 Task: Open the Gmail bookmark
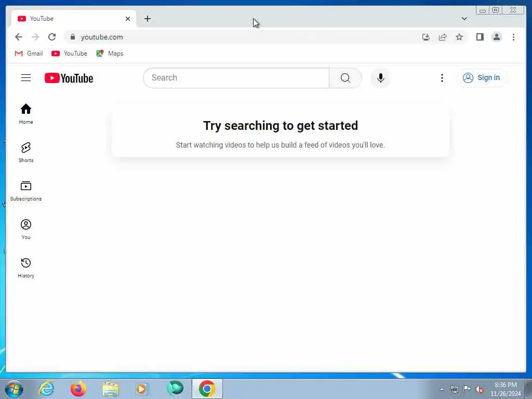pos(29,54)
